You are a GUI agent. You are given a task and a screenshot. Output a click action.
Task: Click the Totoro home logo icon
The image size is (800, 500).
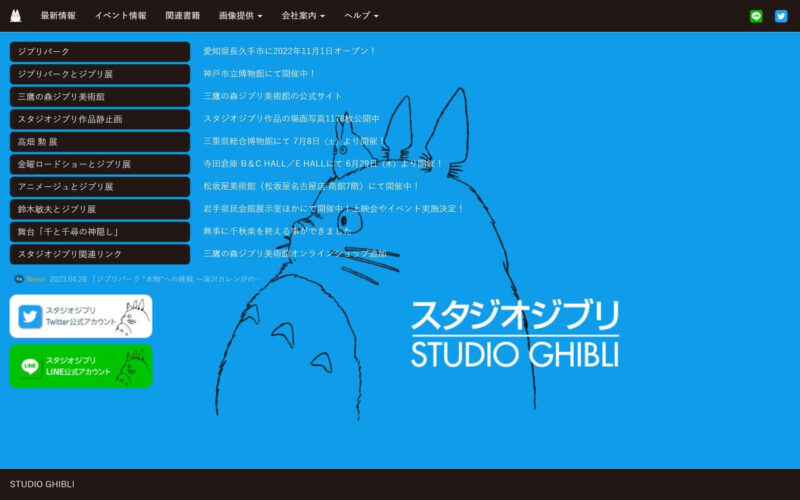(x=16, y=16)
